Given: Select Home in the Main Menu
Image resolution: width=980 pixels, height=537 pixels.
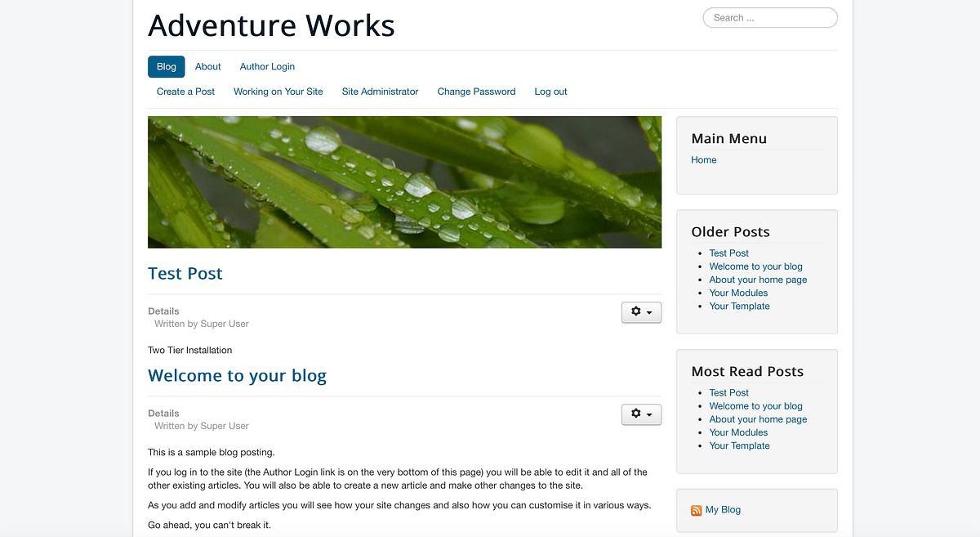Looking at the screenshot, I should tap(703, 159).
